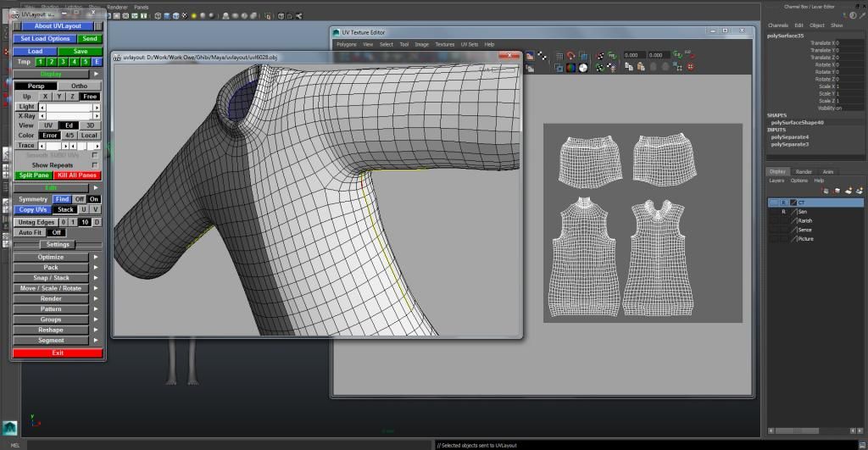Click the Maya icon in bottom-left corner
The height and width of the screenshot is (450, 868).
(x=9, y=428)
